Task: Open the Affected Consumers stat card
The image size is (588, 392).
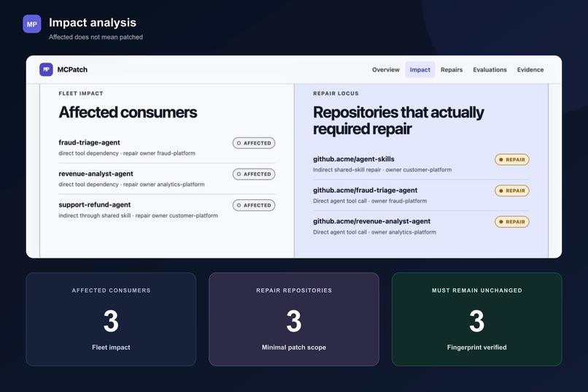Action: coord(111,319)
